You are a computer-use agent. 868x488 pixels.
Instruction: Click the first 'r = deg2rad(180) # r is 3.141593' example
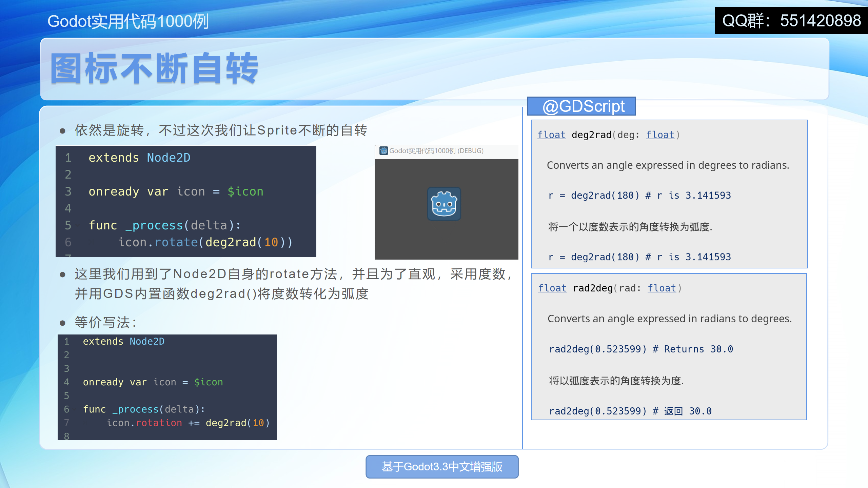click(639, 195)
